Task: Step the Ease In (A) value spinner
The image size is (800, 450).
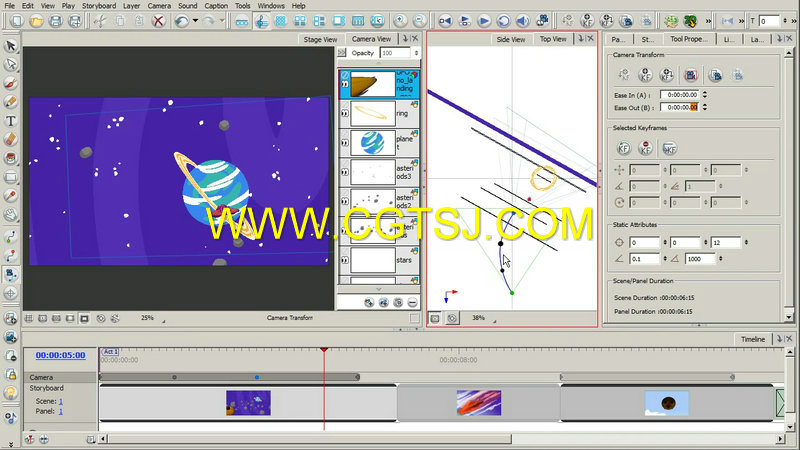Action: click(x=705, y=94)
